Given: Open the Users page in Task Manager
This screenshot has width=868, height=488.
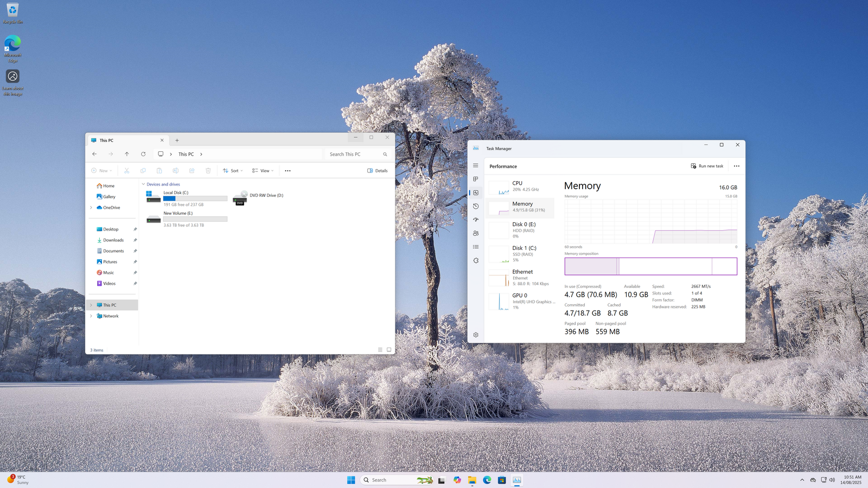Looking at the screenshot, I should (476, 233).
